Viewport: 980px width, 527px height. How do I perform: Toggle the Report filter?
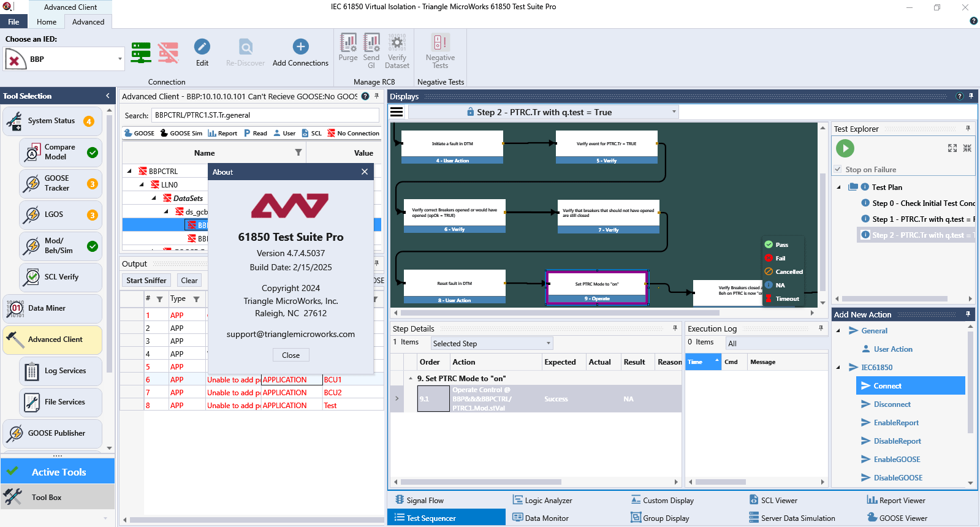(x=222, y=133)
